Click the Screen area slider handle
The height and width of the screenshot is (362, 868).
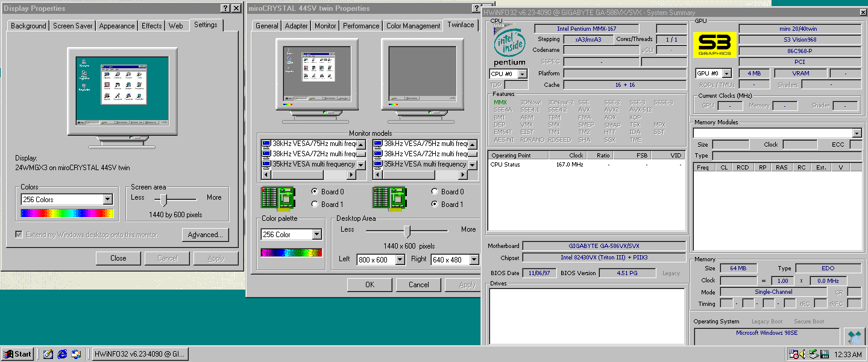point(163,200)
